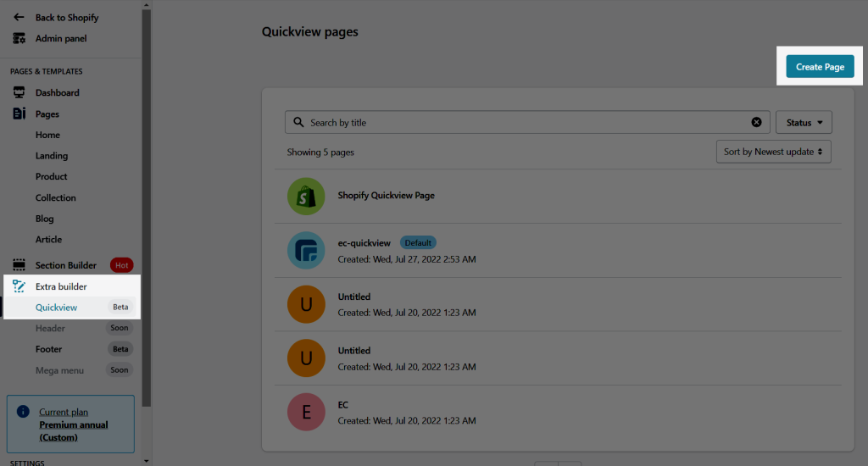Viewport: 868px width, 466px height.
Task: Click the Dashboard monitor icon
Action: pos(19,92)
